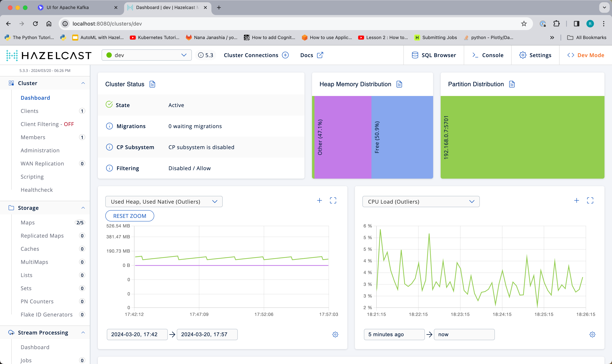Click the now time field

click(464, 334)
